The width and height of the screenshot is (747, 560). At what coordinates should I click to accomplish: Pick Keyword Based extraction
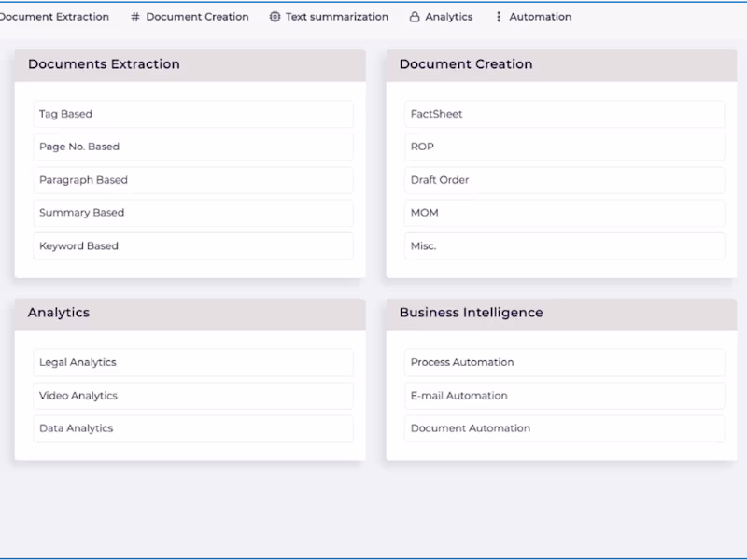point(192,246)
